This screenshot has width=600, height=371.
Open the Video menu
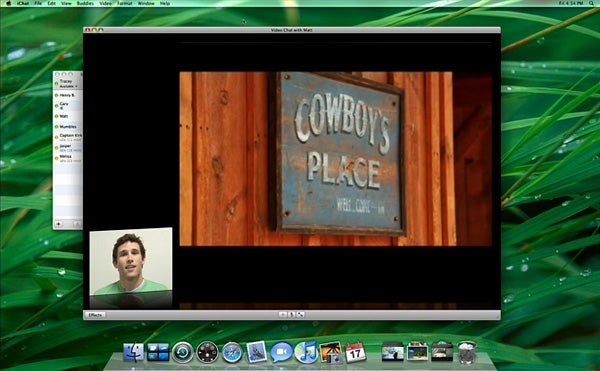coord(105,3)
